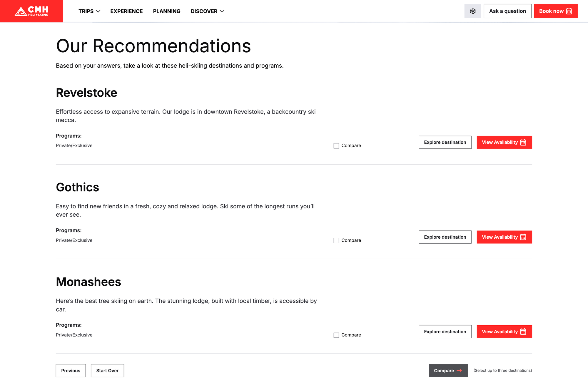Click calendar icon on Revelstoke View Availability

coord(523,143)
